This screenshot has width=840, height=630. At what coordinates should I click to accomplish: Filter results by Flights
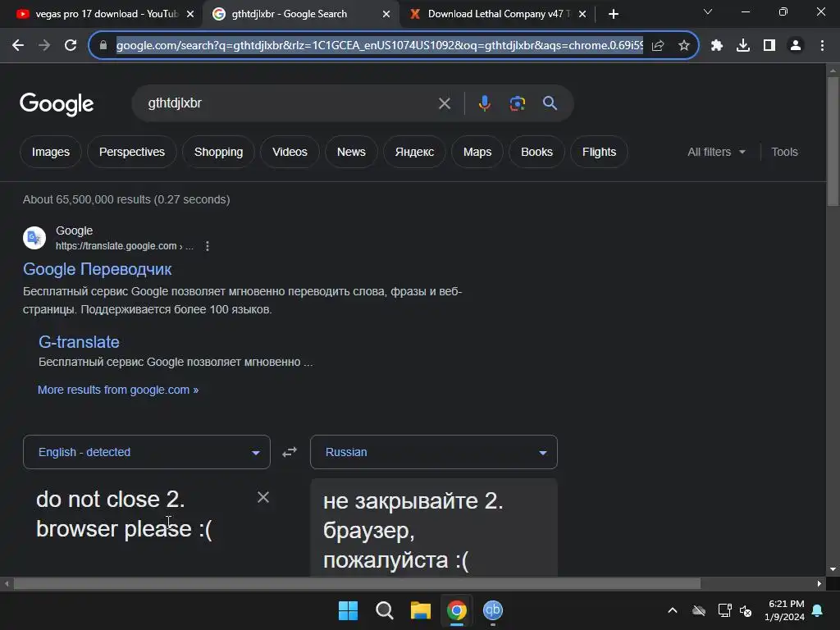pyautogui.click(x=599, y=152)
